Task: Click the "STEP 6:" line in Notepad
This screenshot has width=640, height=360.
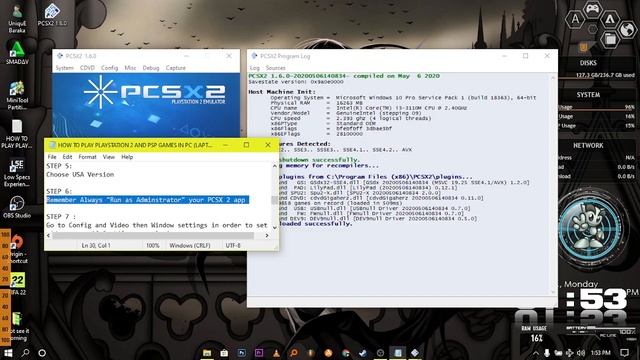Action: (x=59, y=191)
